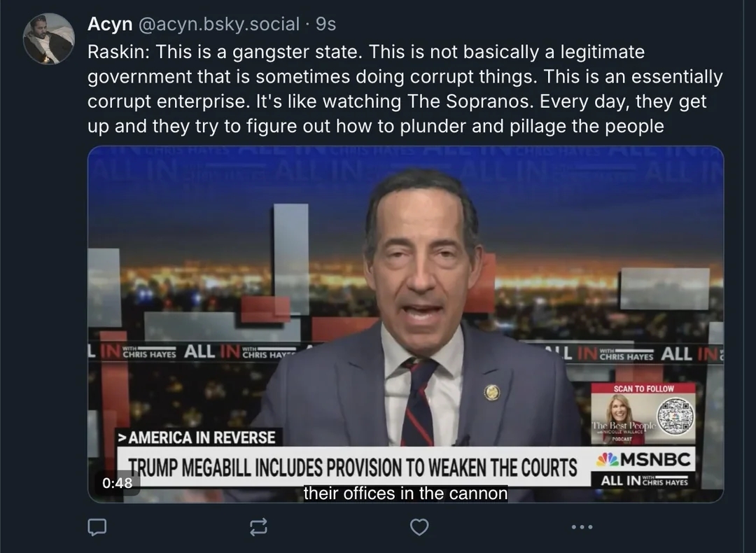
Task: Click the repost arrows icon
Action: tap(258, 526)
